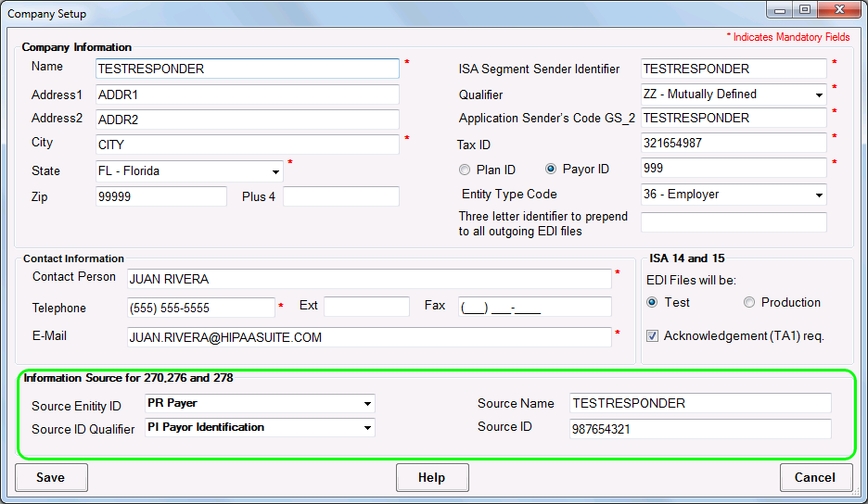Select the Payor ID radio button
The image size is (868, 504).
(x=551, y=170)
